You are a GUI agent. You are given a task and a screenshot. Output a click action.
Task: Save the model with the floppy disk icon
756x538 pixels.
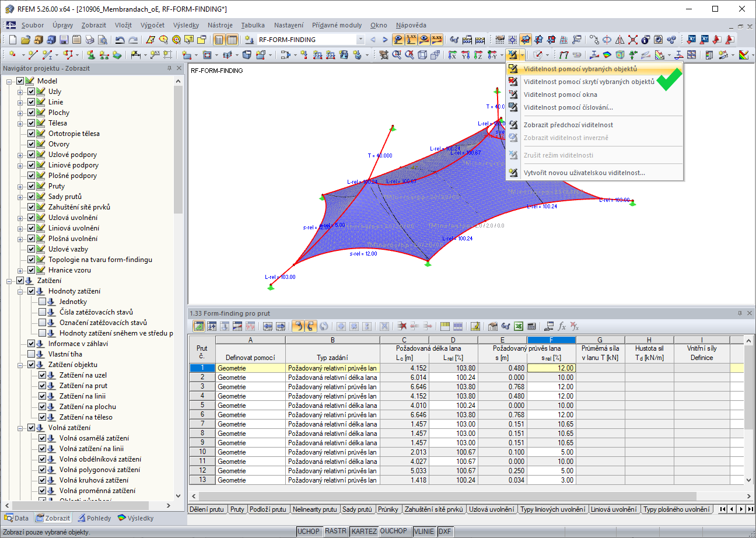coord(64,40)
